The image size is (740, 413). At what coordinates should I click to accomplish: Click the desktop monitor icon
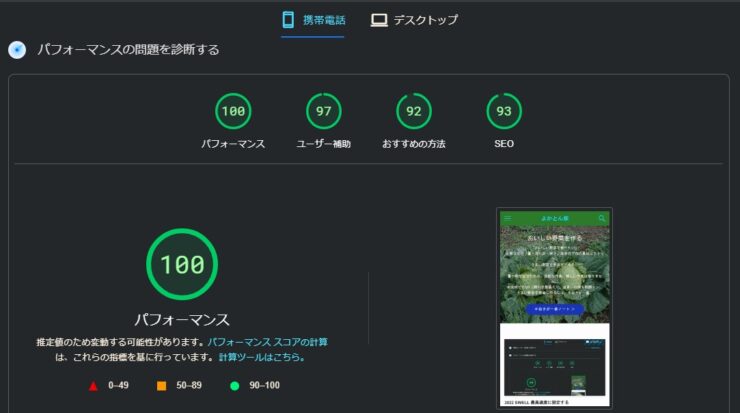point(379,19)
